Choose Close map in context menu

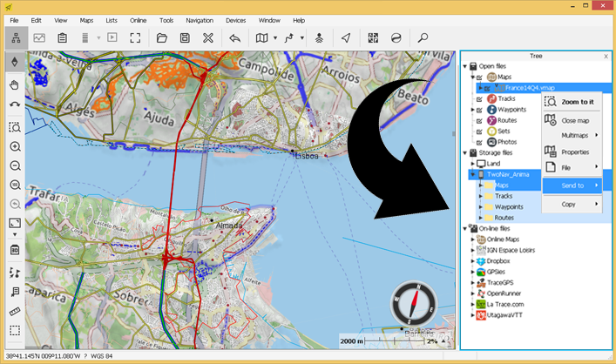coord(572,120)
